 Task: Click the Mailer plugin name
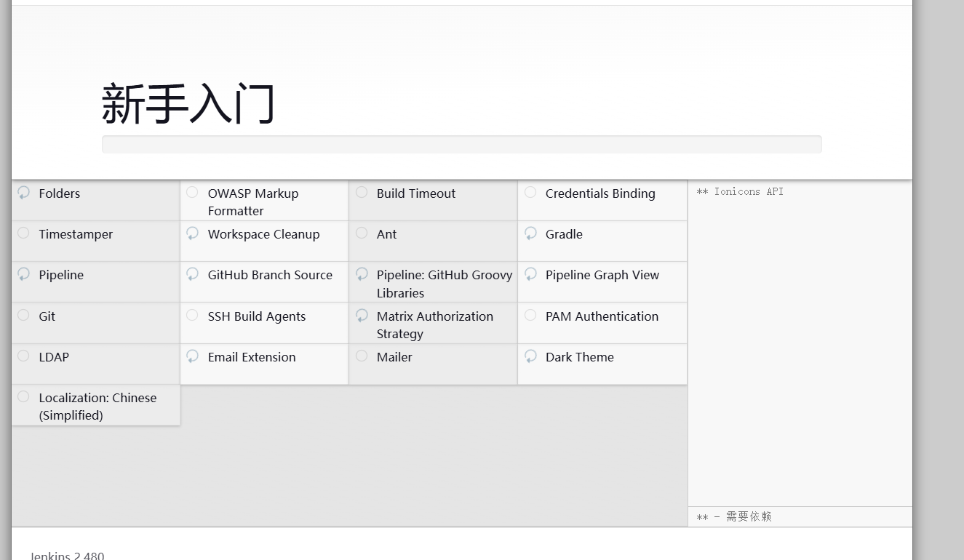(394, 357)
